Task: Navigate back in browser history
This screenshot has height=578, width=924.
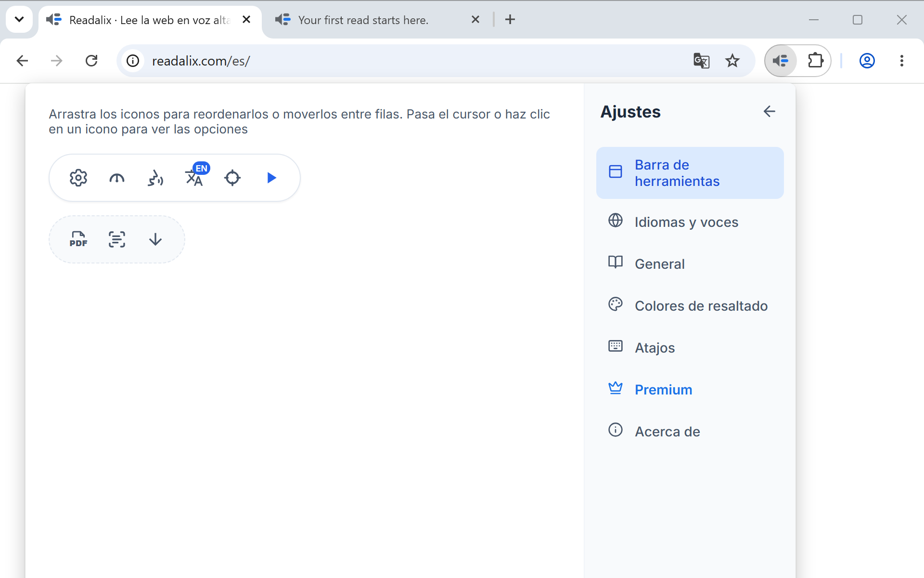Action: [22, 61]
